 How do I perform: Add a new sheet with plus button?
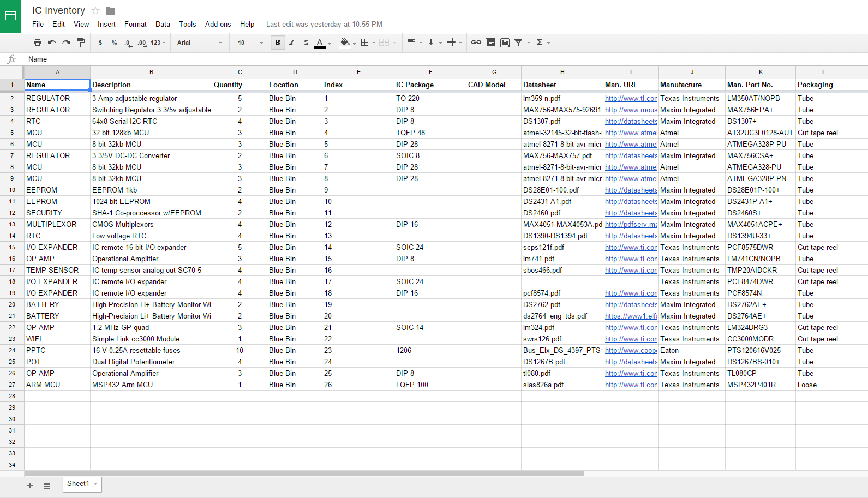30,485
